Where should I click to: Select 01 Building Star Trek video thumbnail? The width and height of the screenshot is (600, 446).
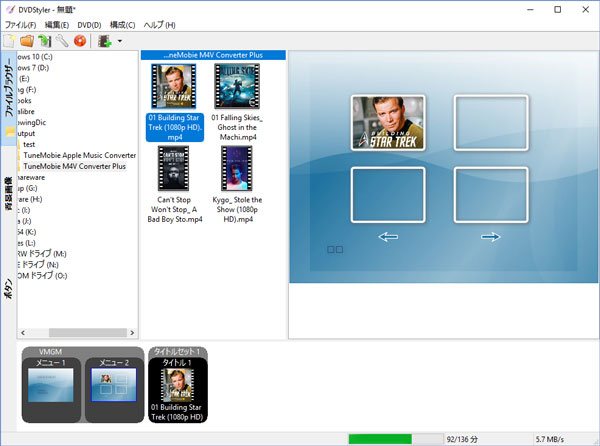[x=174, y=86]
